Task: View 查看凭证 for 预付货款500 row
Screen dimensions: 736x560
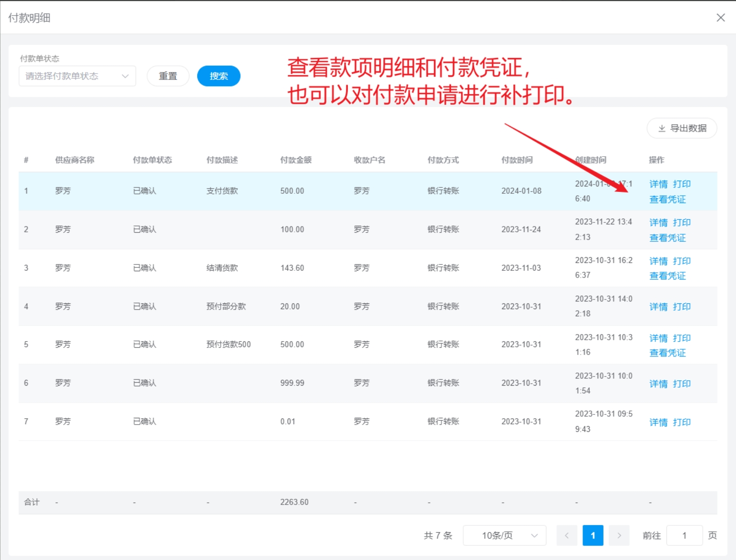Action: (x=667, y=353)
